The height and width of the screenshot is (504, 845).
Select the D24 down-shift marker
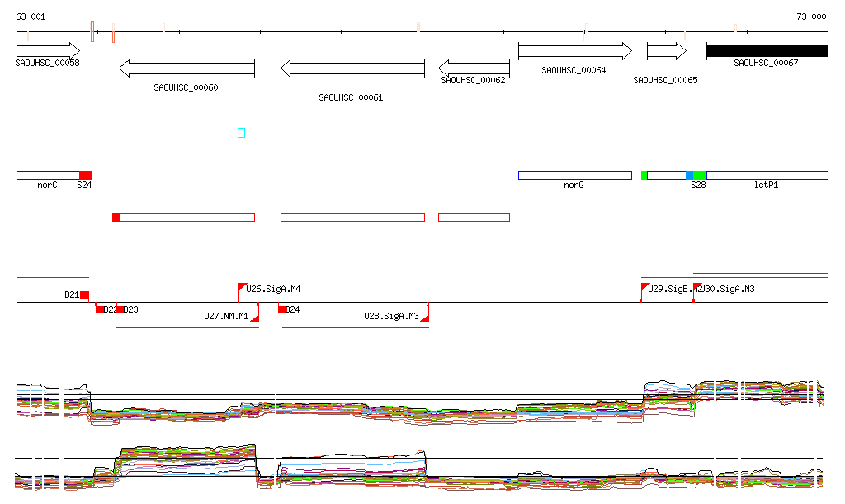point(282,309)
